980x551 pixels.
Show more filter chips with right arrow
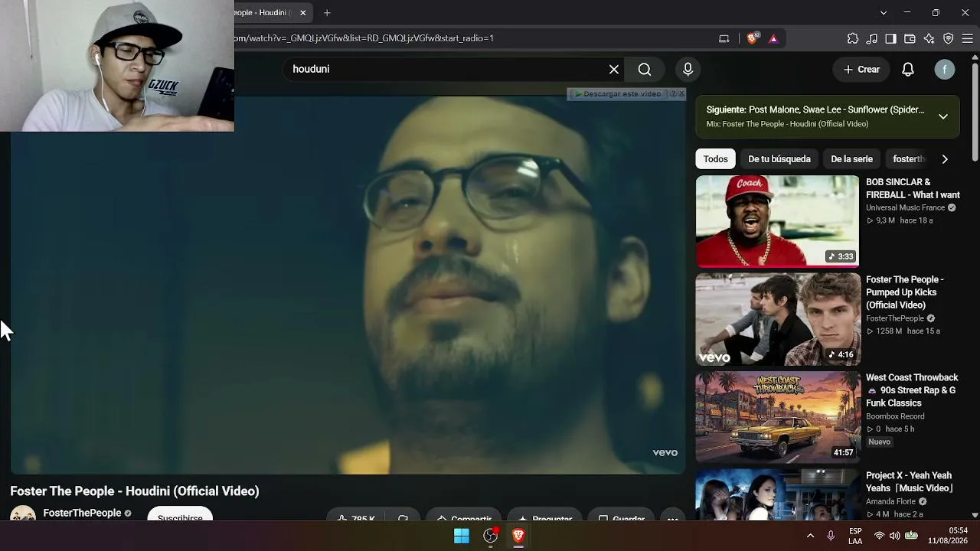pyautogui.click(x=945, y=159)
